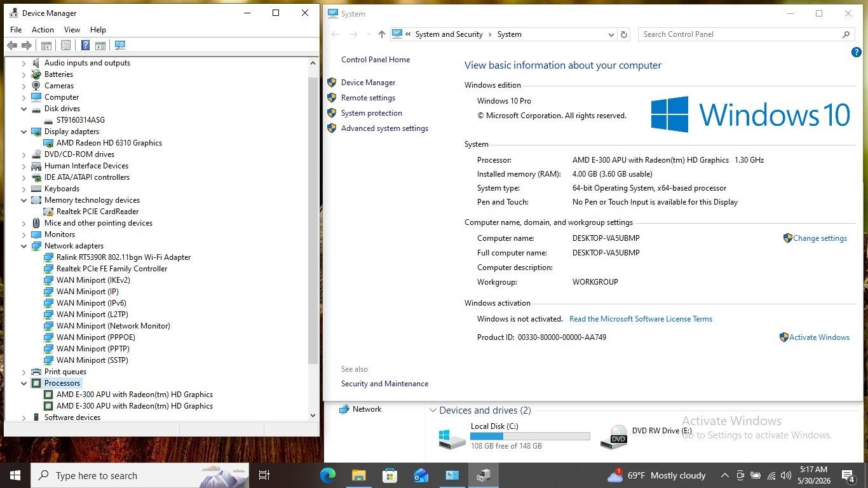Click the battery icon in system tray
This screenshot has width=868, height=488.
[x=756, y=475]
